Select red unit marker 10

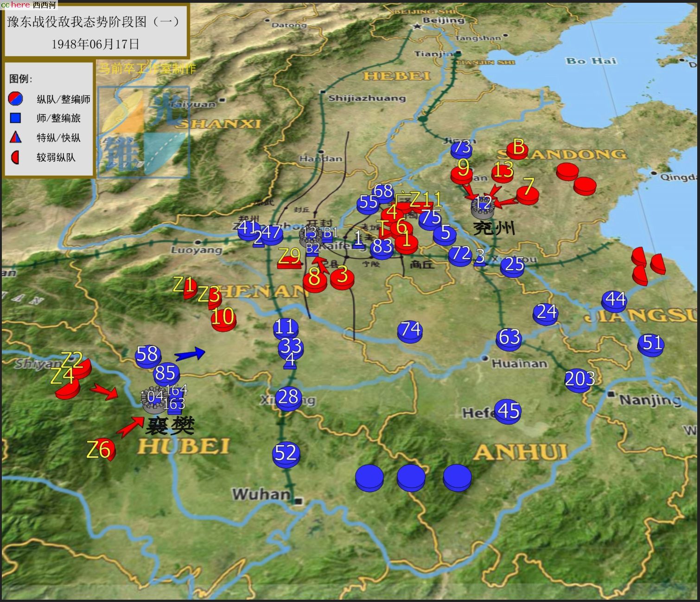(x=223, y=318)
